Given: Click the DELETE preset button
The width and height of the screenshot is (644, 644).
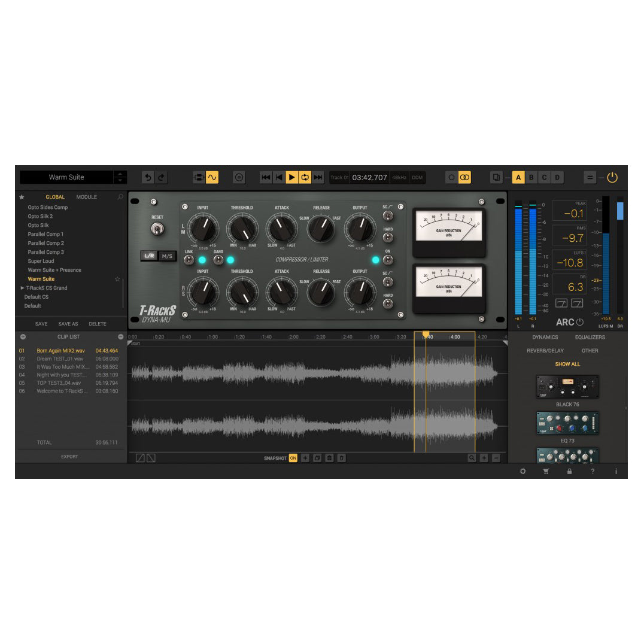Looking at the screenshot, I should [x=98, y=324].
